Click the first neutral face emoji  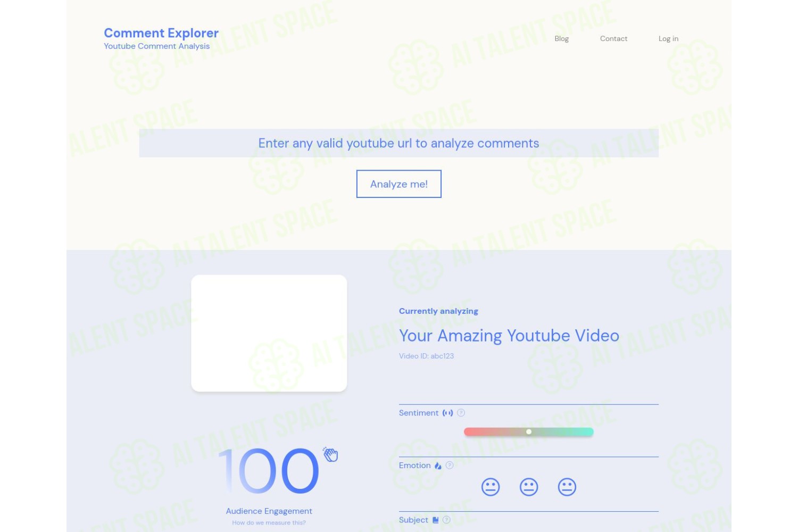tap(491, 487)
